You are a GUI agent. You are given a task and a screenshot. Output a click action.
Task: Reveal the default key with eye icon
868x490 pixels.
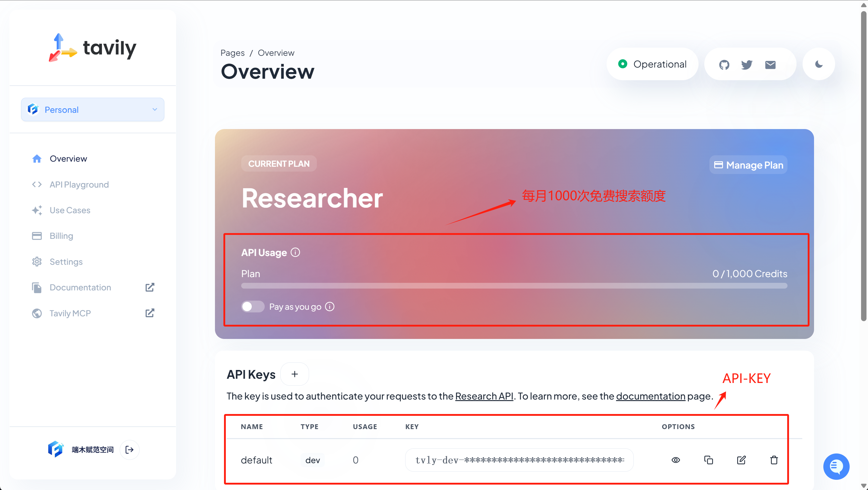[676, 460]
